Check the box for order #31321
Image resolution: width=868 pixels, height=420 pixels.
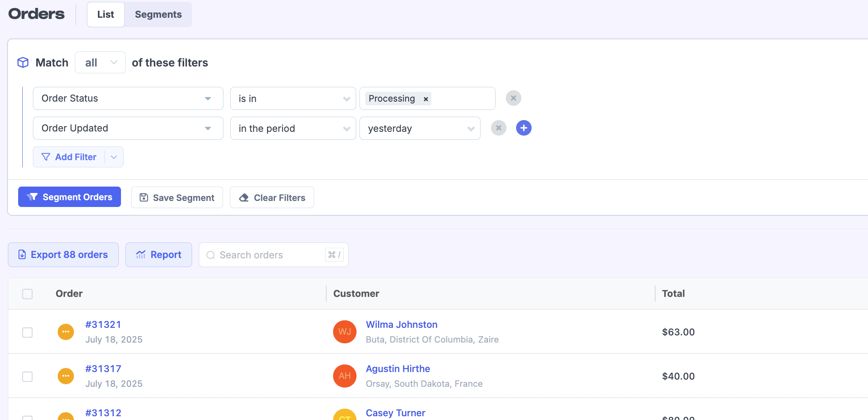27,332
